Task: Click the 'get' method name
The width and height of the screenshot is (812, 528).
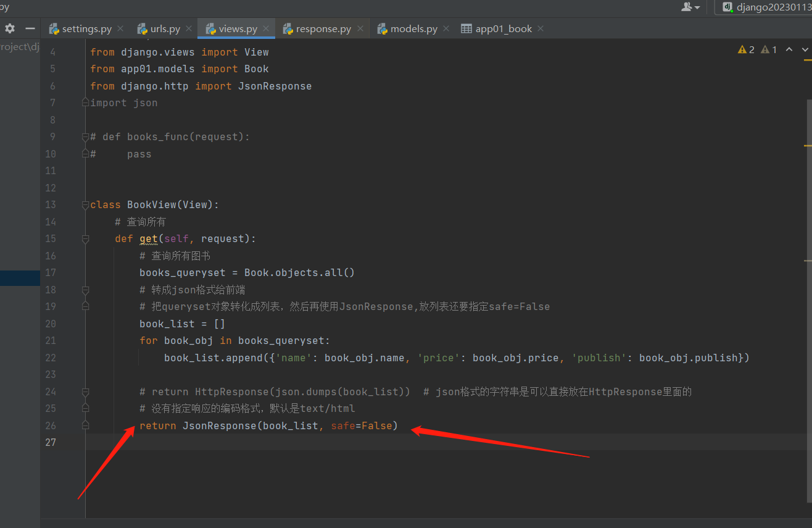Action: click(x=149, y=238)
